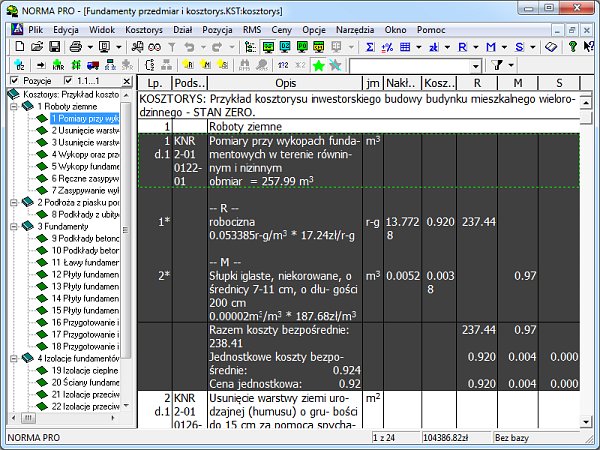Viewport: 600px width, 450px height.
Task: Collapse the '1 Roboty ziemne' tree node
Action: pos(12,105)
